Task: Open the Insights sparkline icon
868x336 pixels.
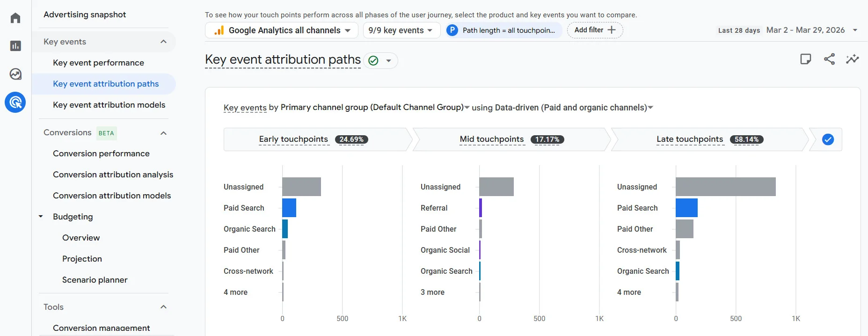Action: 852,59
